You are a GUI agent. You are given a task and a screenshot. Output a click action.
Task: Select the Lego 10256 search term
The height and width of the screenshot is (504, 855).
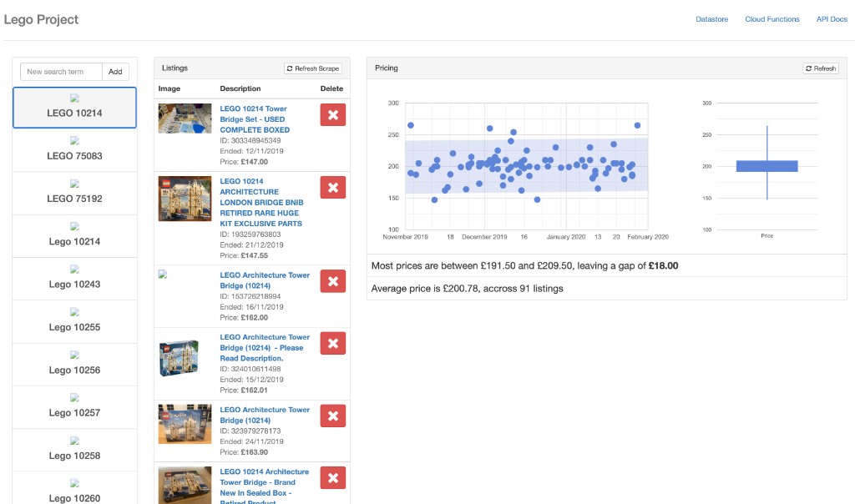coord(74,365)
